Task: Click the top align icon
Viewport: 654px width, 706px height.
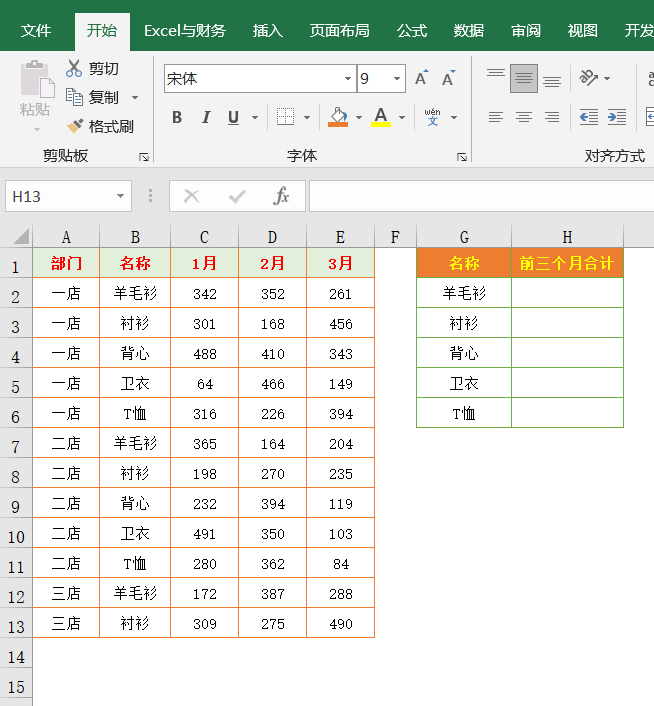Action: 495,78
